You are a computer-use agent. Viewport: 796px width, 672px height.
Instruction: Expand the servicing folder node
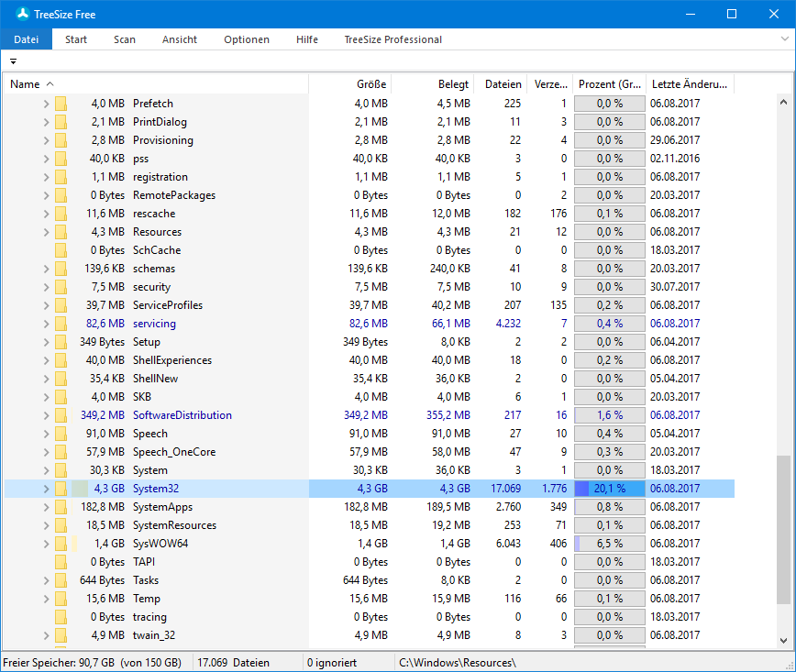coord(46,324)
